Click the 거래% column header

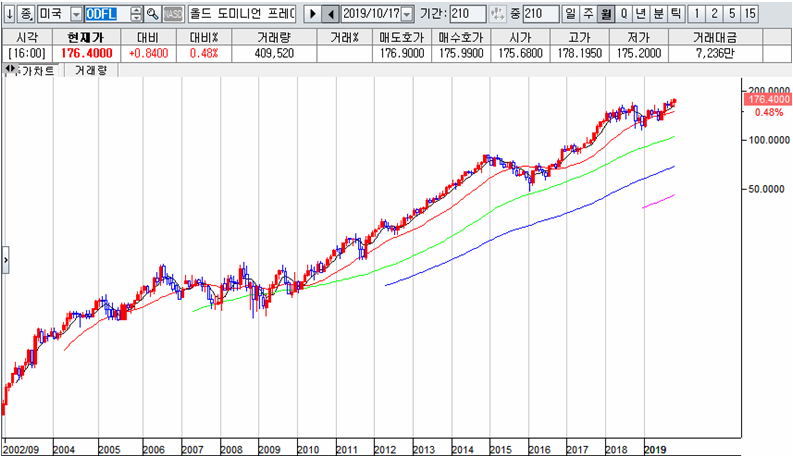pyautogui.click(x=344, y=37)
